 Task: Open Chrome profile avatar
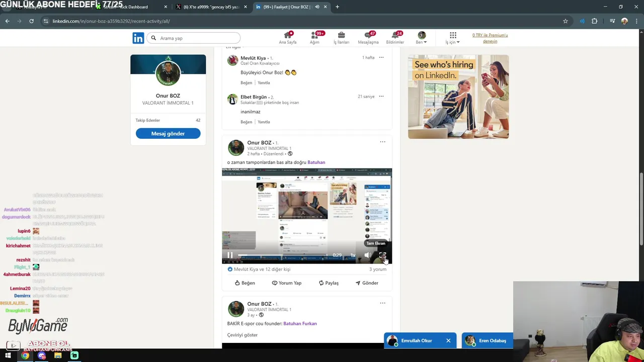coord(624,21)
